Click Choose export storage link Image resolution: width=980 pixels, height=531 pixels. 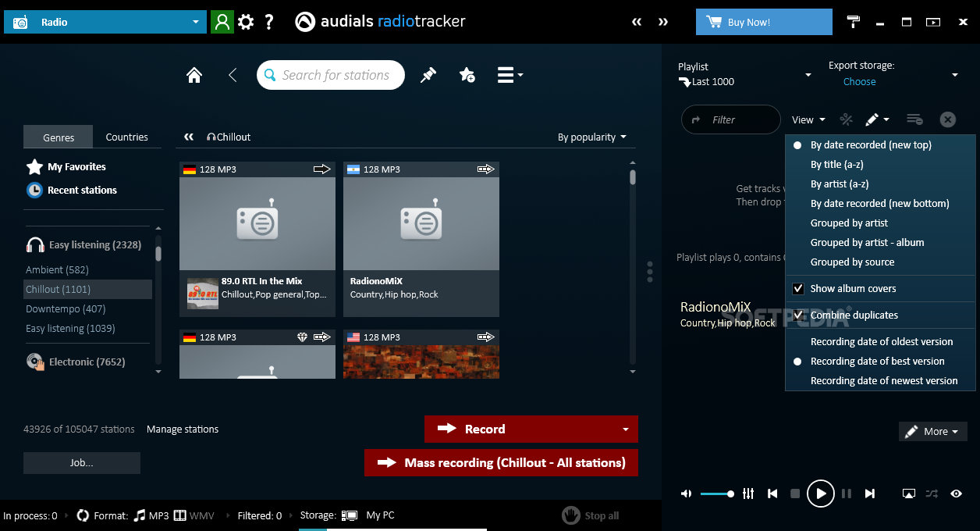(x=859, y=82)
